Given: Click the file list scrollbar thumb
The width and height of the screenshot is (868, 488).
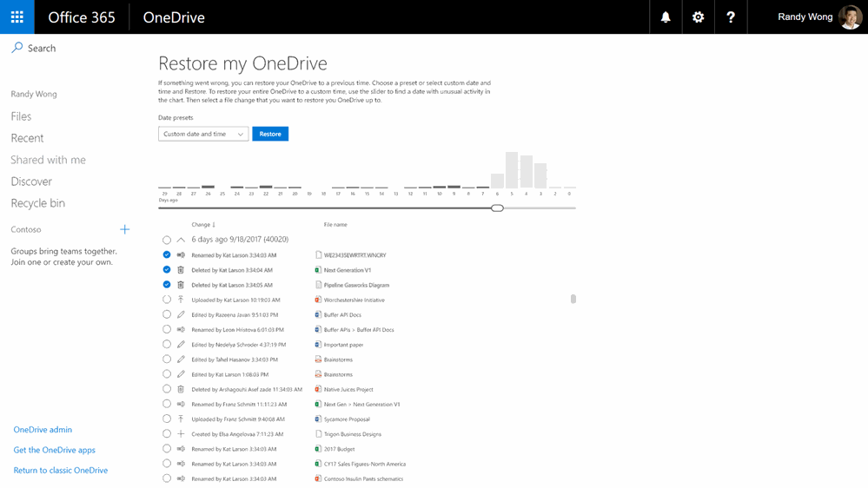Looking at the screenshot, I should [x=573, y=299].
